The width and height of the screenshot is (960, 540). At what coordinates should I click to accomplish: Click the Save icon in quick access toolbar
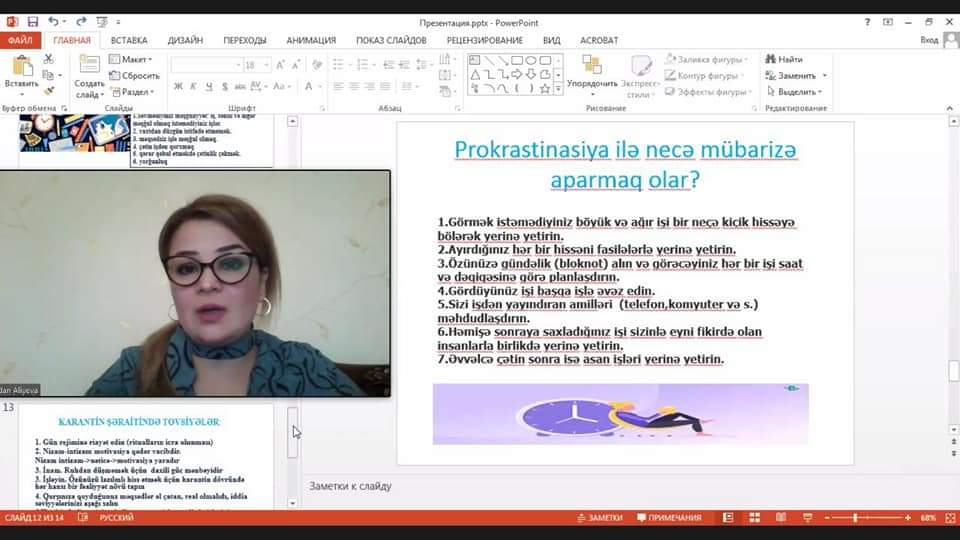[32, 22]
